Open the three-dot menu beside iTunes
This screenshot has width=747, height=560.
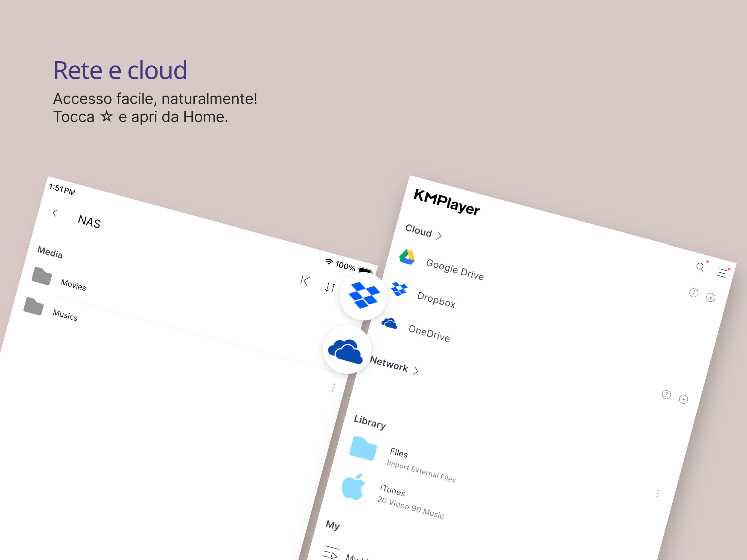[x=658, y=494]
